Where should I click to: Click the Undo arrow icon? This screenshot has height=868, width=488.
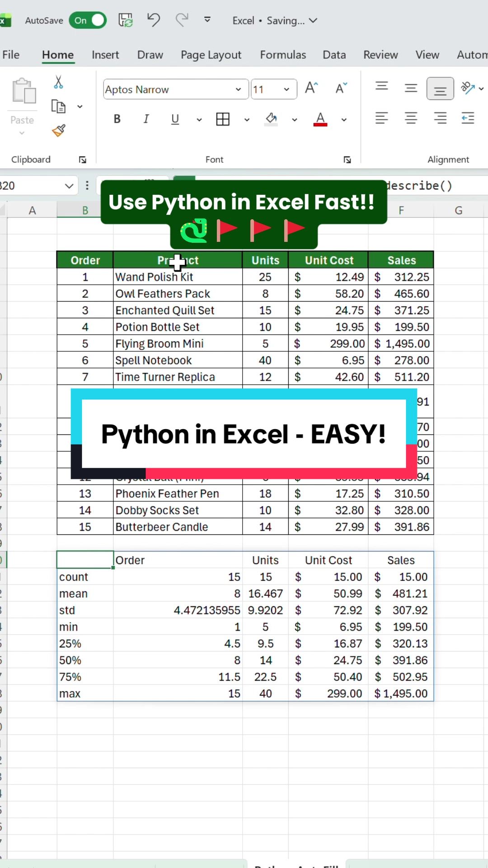[x=154, y=20]
